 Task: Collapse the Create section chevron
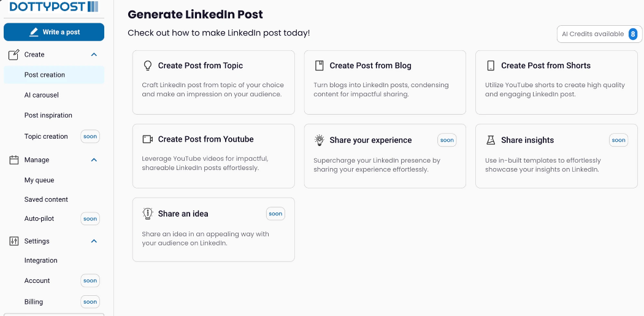tap(94, 55)
